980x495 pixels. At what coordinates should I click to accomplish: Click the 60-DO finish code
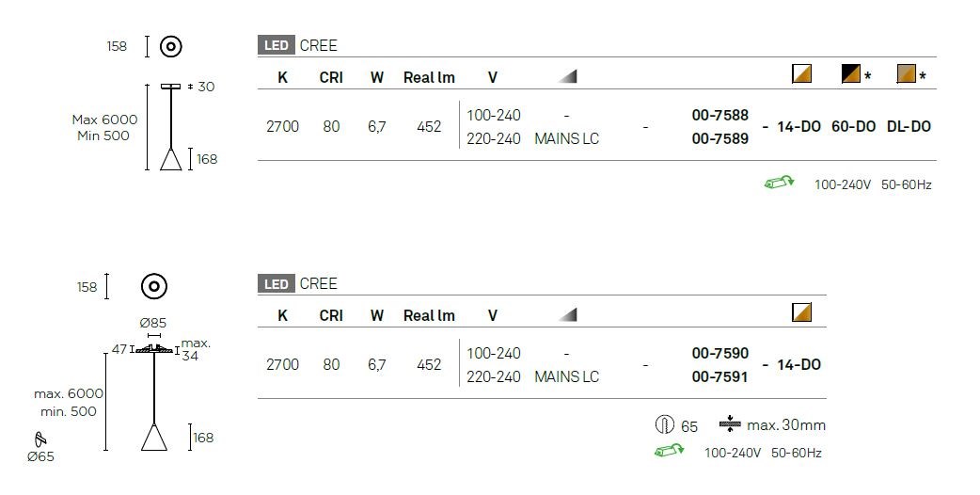point(853,126)
